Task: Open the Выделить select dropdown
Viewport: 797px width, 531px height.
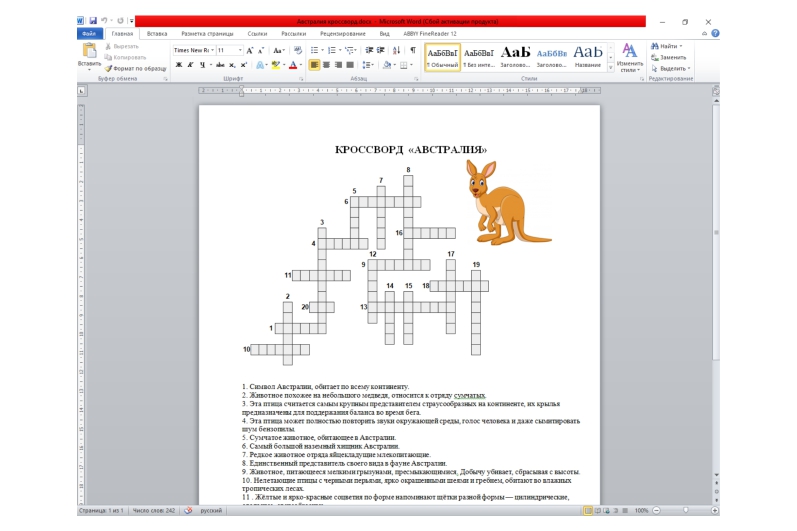Action: point(671,69)
